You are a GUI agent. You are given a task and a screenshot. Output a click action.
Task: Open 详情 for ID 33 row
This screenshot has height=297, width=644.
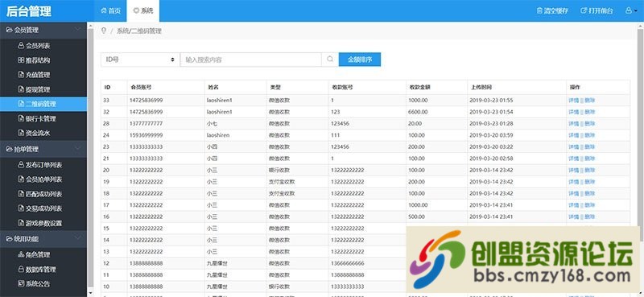[x=573, y=101]
